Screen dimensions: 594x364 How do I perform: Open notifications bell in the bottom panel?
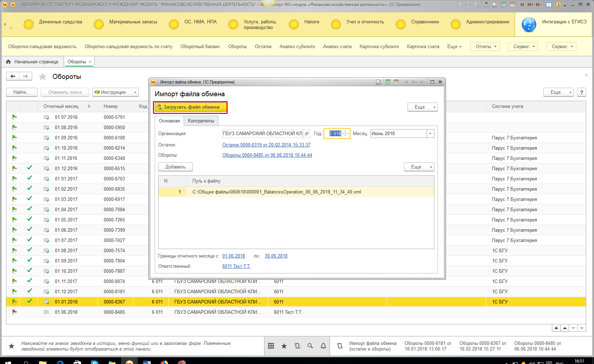pyautogui.click(x=323, y=346)
